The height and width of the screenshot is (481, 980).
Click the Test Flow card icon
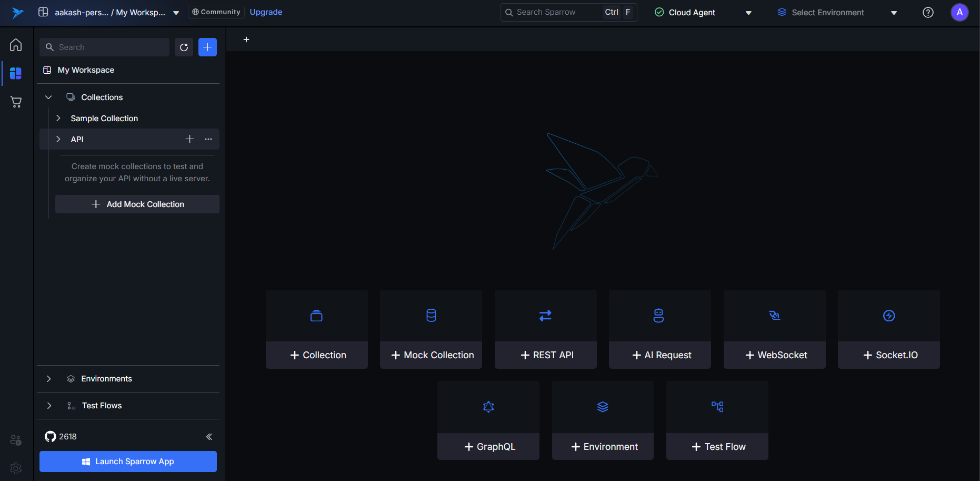click(x=717, y=407)
